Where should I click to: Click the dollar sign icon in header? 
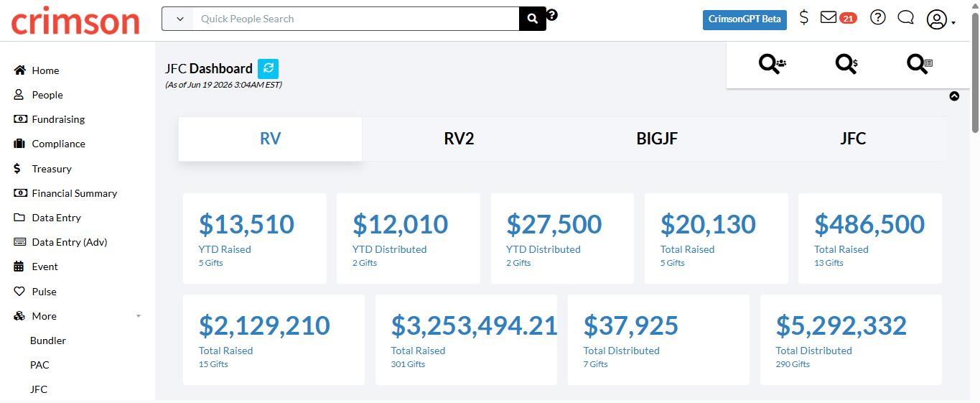pos(804,18)
